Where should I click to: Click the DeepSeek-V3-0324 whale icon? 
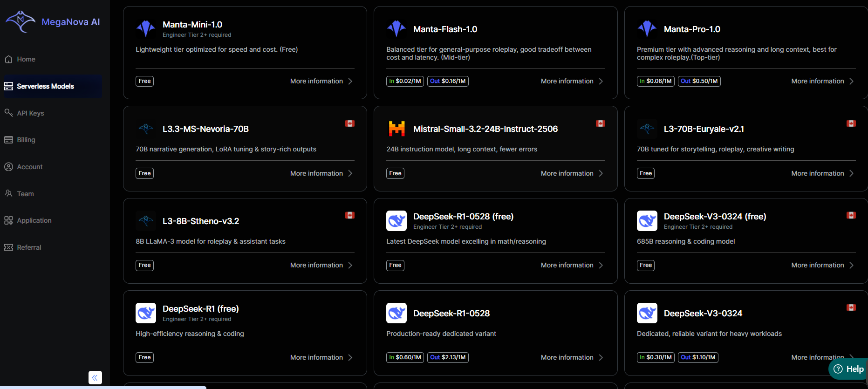coord(647,313)
